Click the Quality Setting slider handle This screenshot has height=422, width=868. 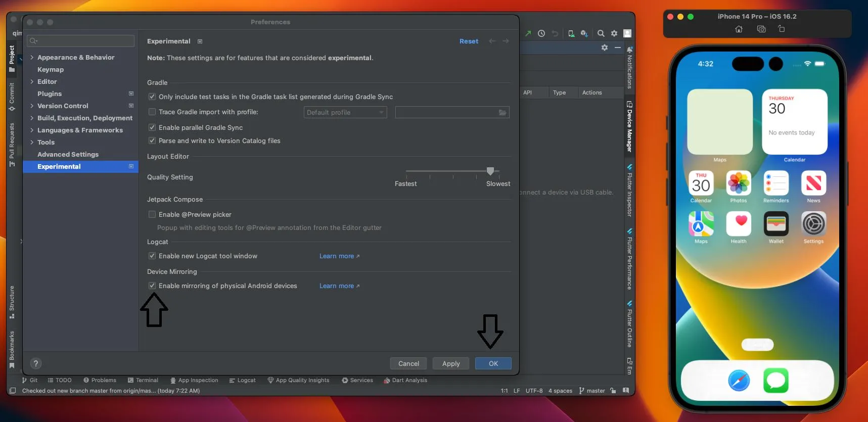490,171
